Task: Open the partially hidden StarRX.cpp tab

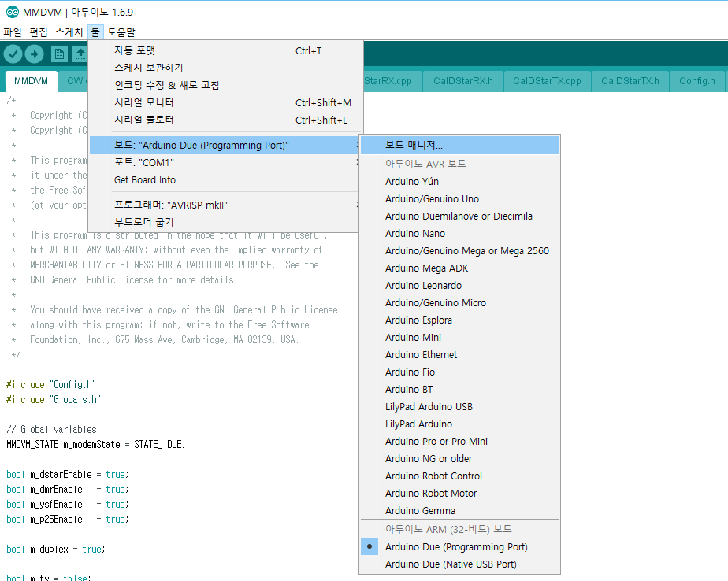Action: click(393, 81)
